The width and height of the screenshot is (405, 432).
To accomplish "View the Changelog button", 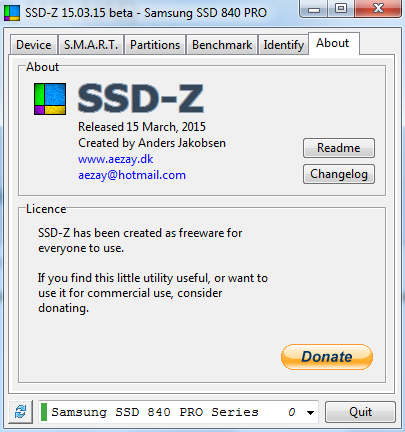I will coord(339,174).
